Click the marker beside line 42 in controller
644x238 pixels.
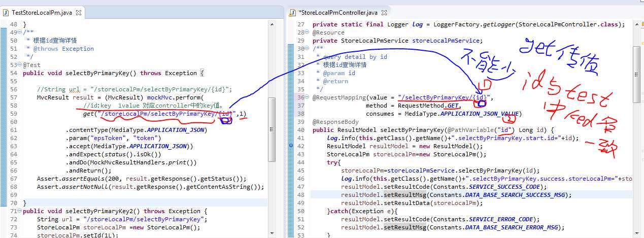point(290,146)
